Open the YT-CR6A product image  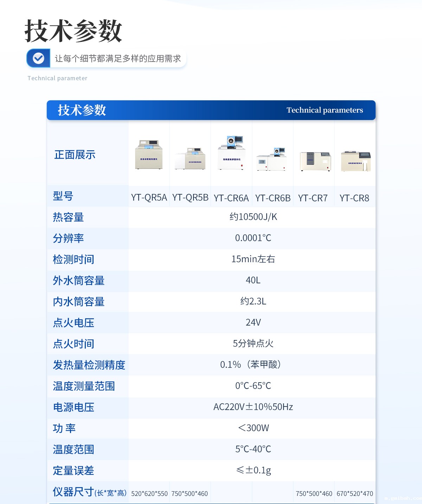[x=231, y=153]
